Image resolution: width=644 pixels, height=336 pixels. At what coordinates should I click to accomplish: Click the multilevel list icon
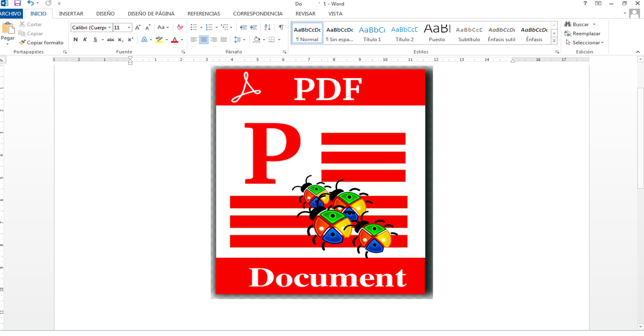pyautogui.click(x=225, y=27)
